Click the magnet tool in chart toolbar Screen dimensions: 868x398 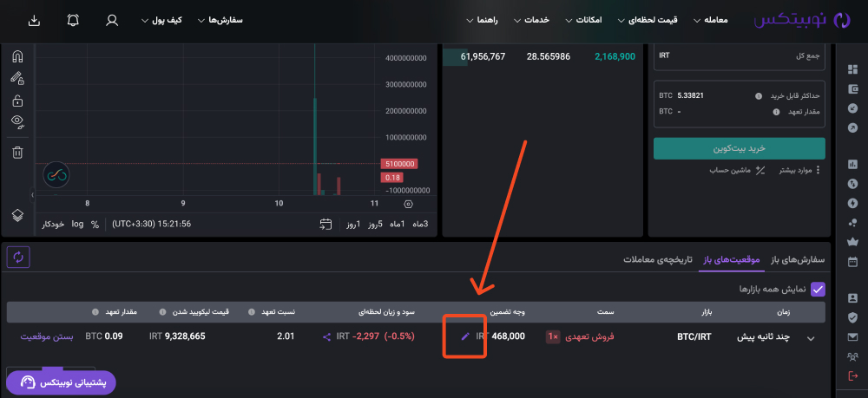[17, 56]
